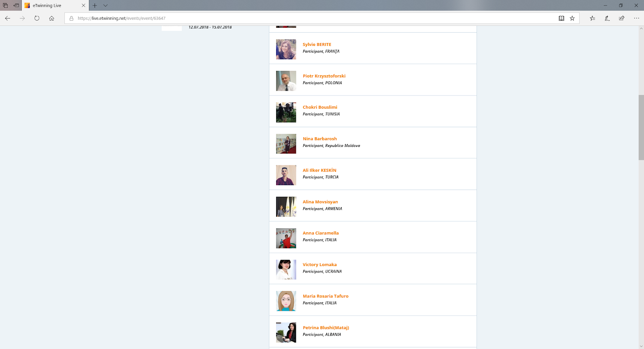
Task: Share this page icon
Action: (x=621, y=18)
